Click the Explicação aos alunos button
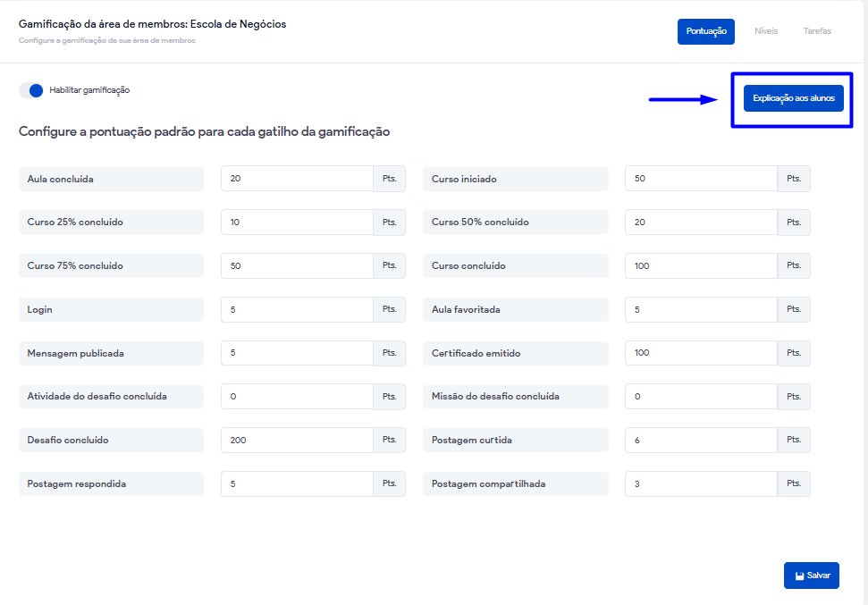Viewport: 868px width, 605px height. coord(793,98)
